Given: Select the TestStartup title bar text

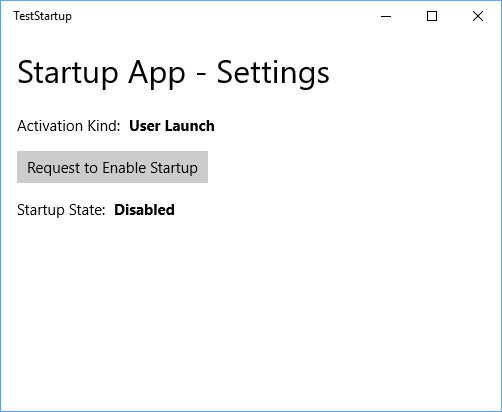Looking at the screenshot, I should [x=42, y=16].
